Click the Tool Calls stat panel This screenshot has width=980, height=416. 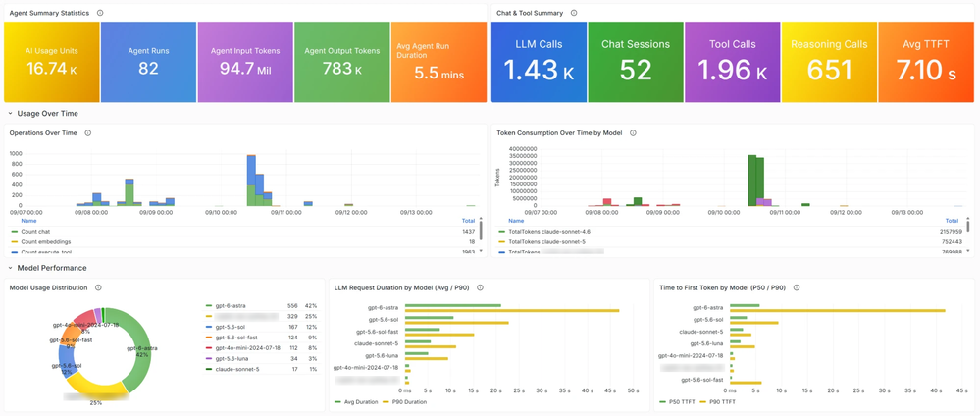(x=733, y=62)
